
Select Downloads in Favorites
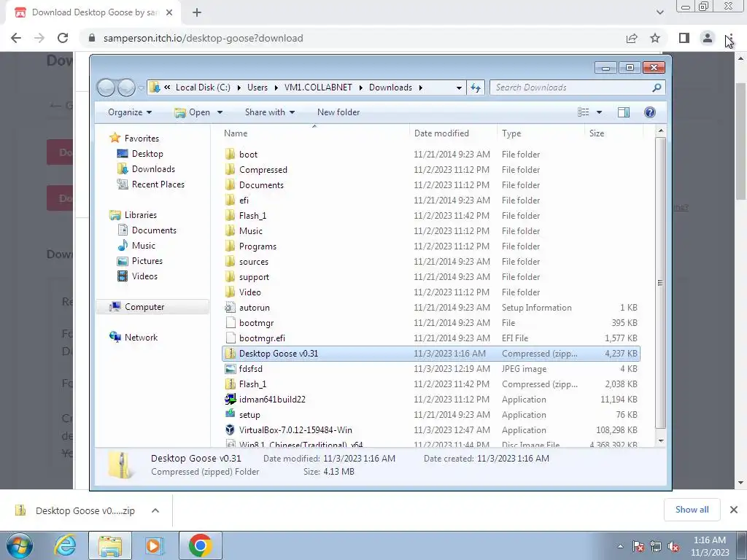[x=152, y=169]
